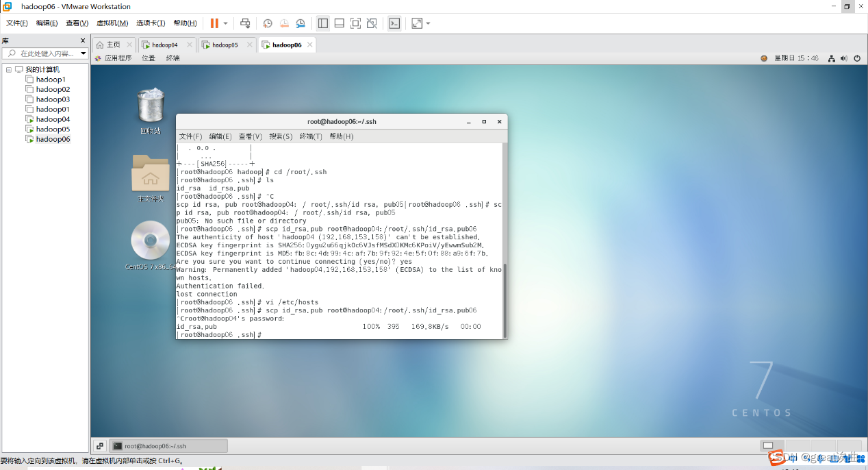Toggle the library sidebar view icon
The width and height of the screenshot is (868, 470).
tap(323, 23)
